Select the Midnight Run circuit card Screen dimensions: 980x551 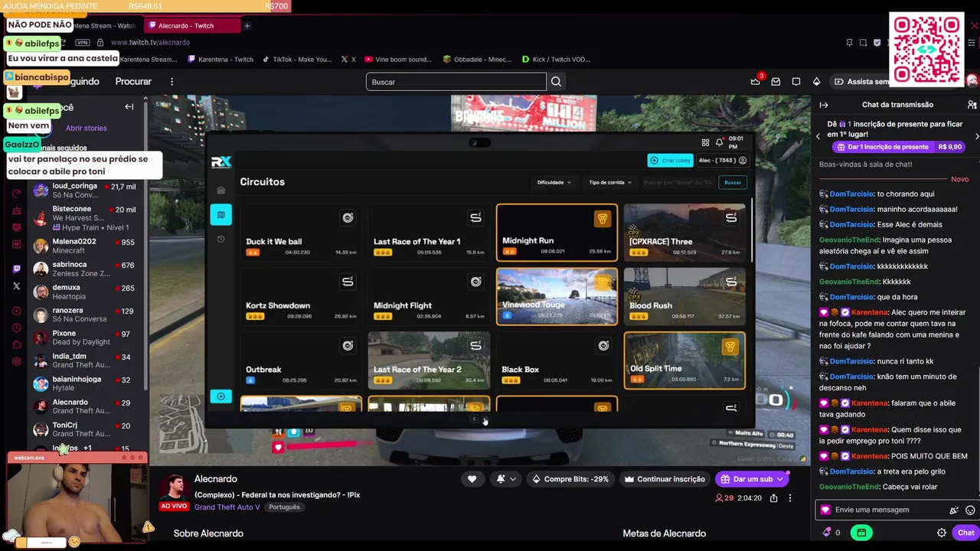(557, 233)
